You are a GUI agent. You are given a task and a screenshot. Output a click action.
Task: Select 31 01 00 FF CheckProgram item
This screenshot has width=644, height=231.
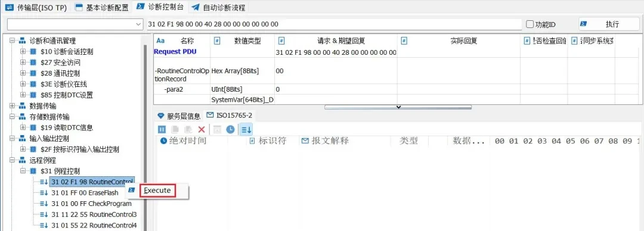(91, 204)
